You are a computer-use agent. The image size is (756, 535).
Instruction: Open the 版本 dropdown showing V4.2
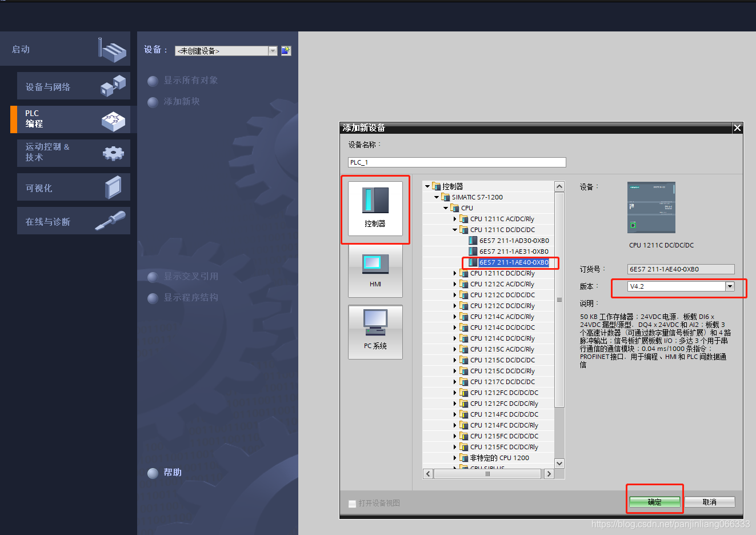[730, 286]
